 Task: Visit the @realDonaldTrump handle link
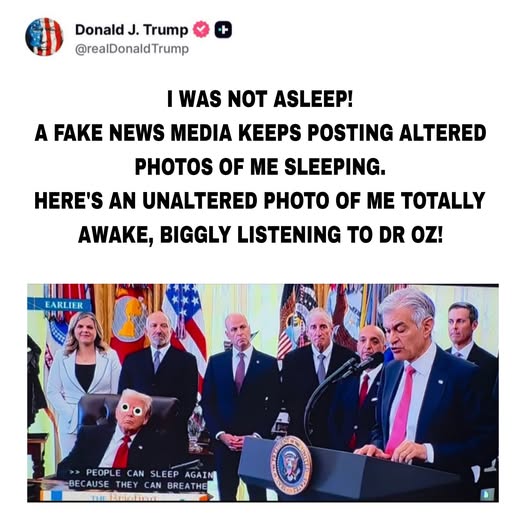click(x=132, y=49)
